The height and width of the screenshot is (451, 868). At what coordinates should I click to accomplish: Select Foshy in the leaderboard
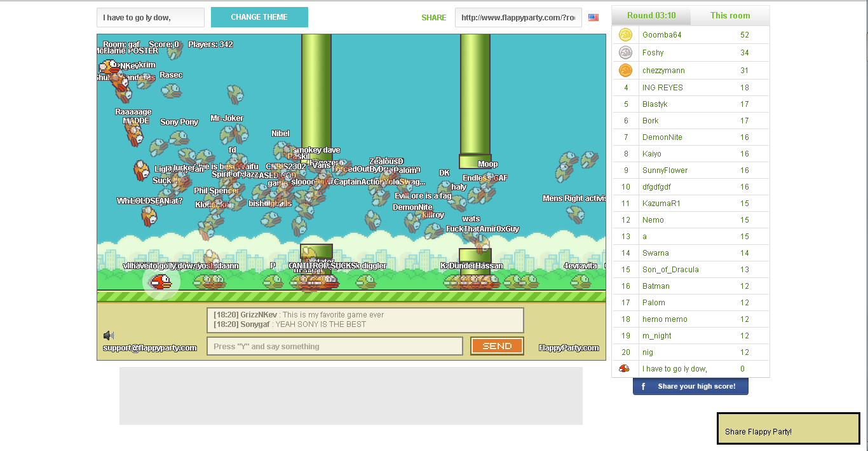point(691,53)
